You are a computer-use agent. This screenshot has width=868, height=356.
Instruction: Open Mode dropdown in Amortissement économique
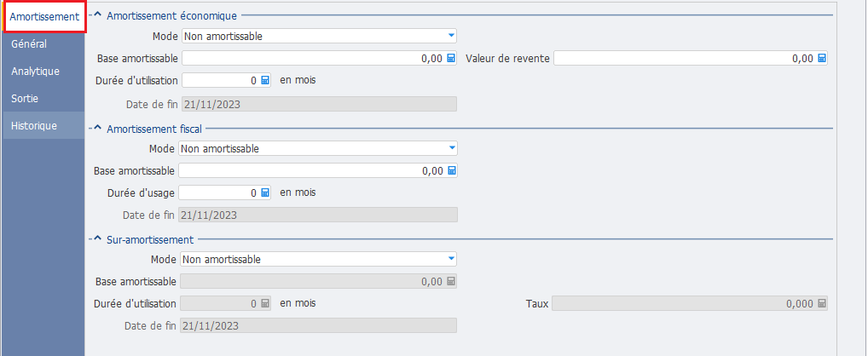pos(451,37)
